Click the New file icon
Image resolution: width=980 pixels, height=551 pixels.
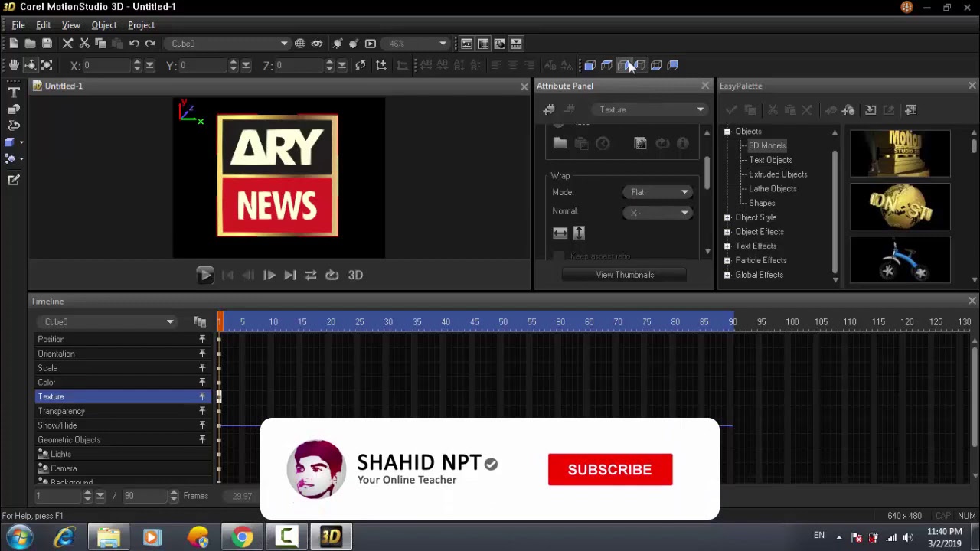click(x=14, y=44)
